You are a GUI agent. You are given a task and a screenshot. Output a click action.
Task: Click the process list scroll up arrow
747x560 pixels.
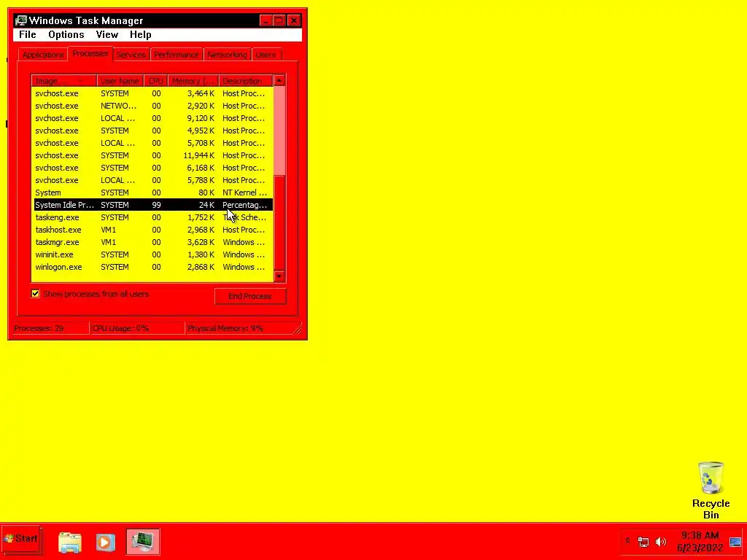[279, 80]
